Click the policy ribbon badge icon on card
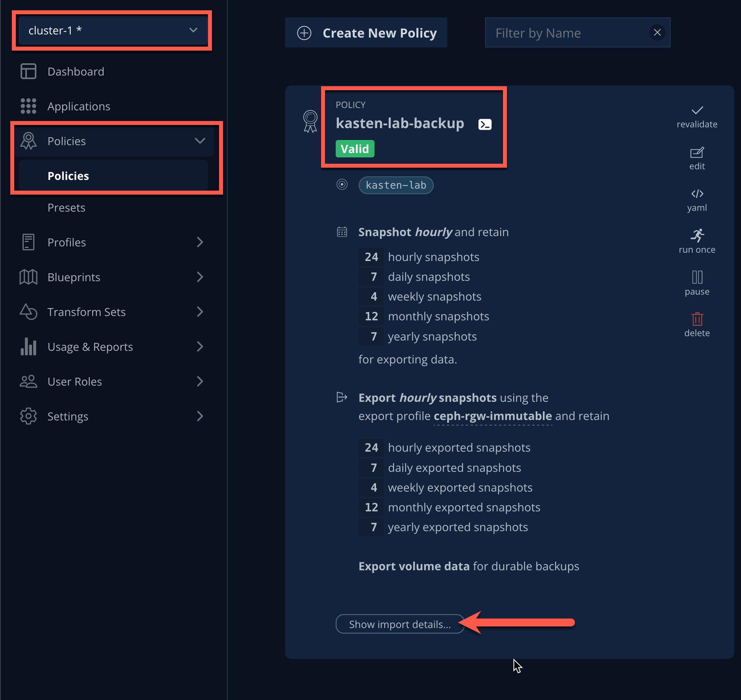 tap(310, 121)
